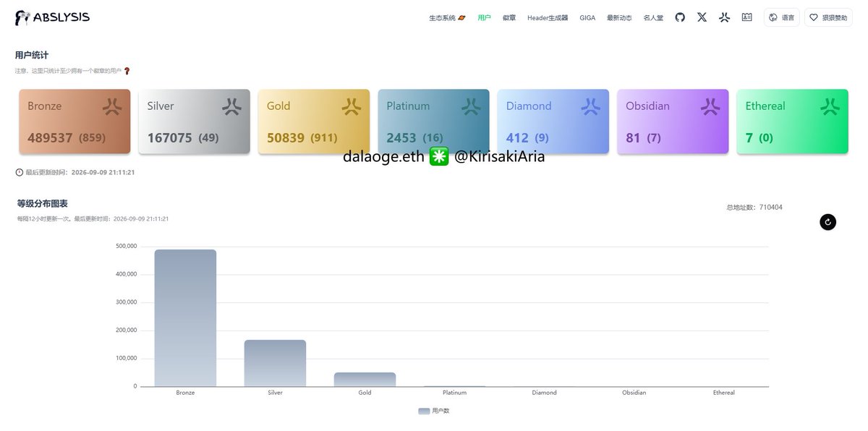Viewport: 868px width, 431px height.
Task: Click the Abstract logo icon in the navbar
Action: click(724, 17)
